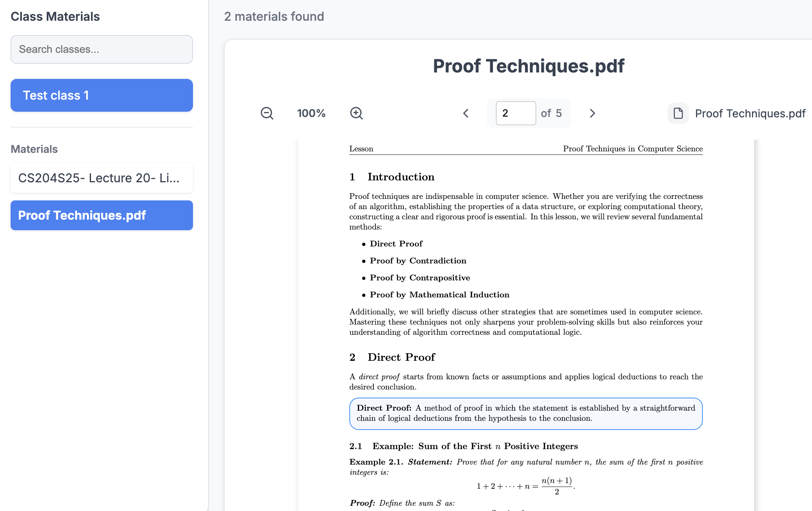
Task: Click the 100% zoom level label
Action: pos(311,113)
